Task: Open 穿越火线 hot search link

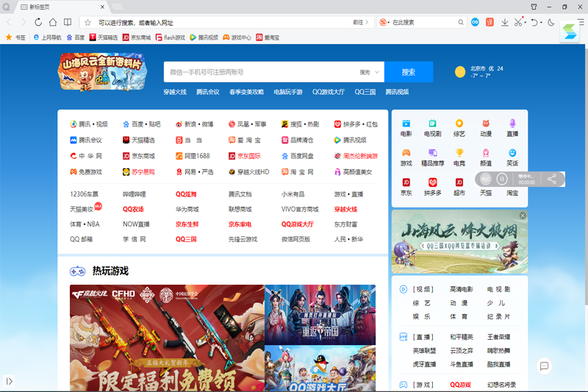Action: point(175,92)
